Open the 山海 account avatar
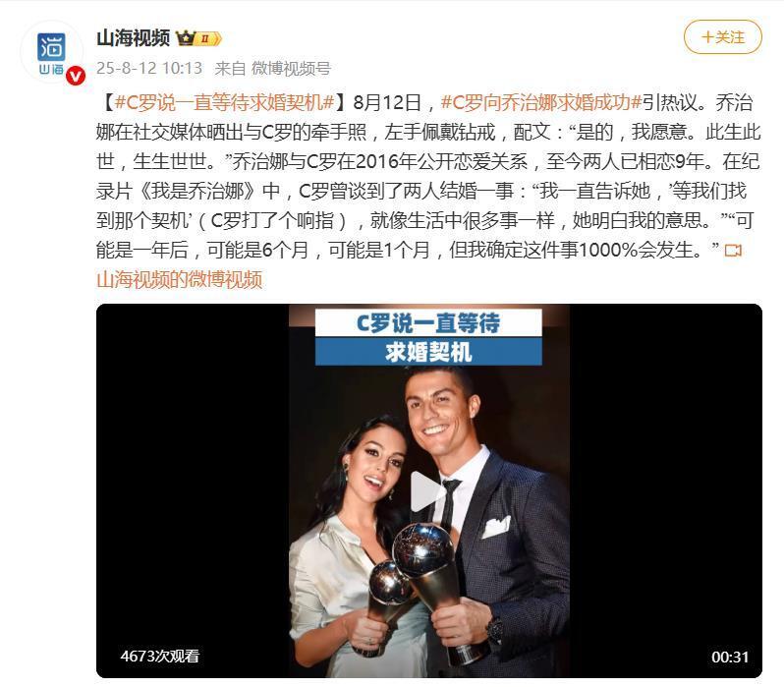Image resolution: width=784 pixels, height=687 pixels. (51, 52)
